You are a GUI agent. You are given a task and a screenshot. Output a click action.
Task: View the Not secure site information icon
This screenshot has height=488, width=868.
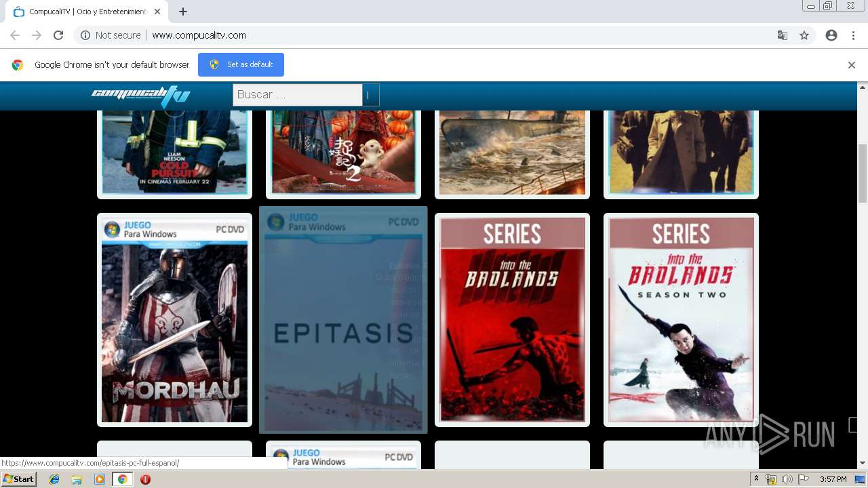[x=85, y=35]
